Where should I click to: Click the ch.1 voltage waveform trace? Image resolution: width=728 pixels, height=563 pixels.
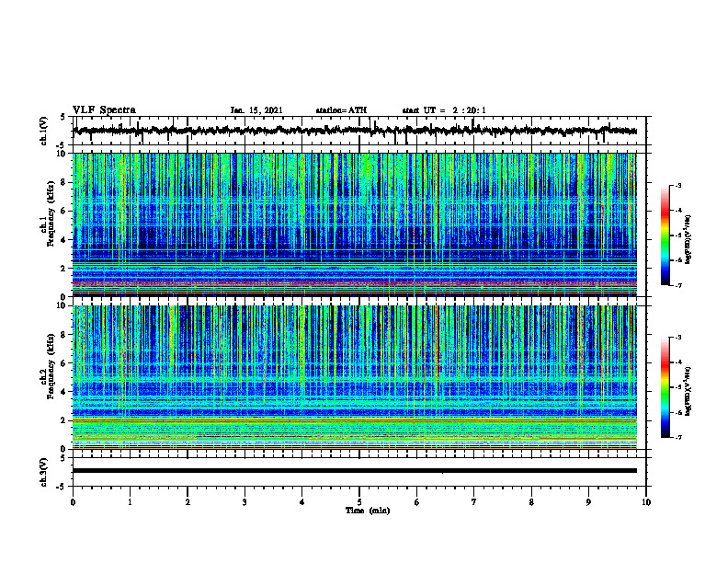[x=355, y=131]
